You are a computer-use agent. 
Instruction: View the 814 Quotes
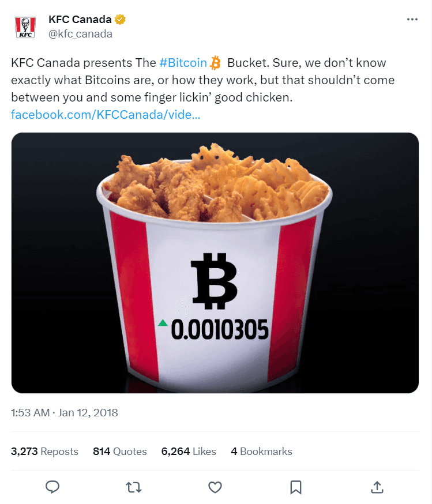point(119,452)
